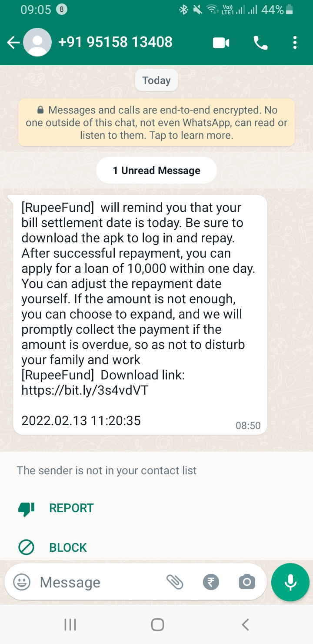
Task: Start a video call
Action: tap(221, 43)
